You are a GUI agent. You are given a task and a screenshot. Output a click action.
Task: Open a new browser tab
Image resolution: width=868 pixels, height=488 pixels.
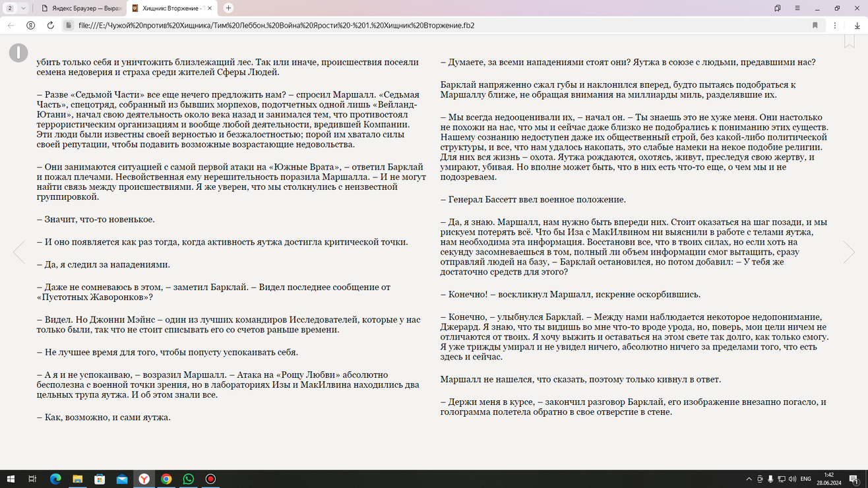pos(228,8)
